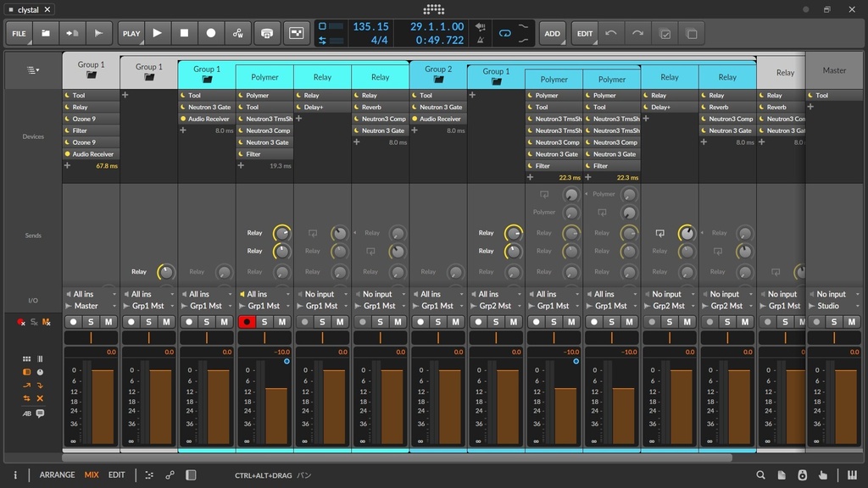The image size is (868, 488).
Task: Open the automation nodes panel icon
Action: click(x=170, y=474)
